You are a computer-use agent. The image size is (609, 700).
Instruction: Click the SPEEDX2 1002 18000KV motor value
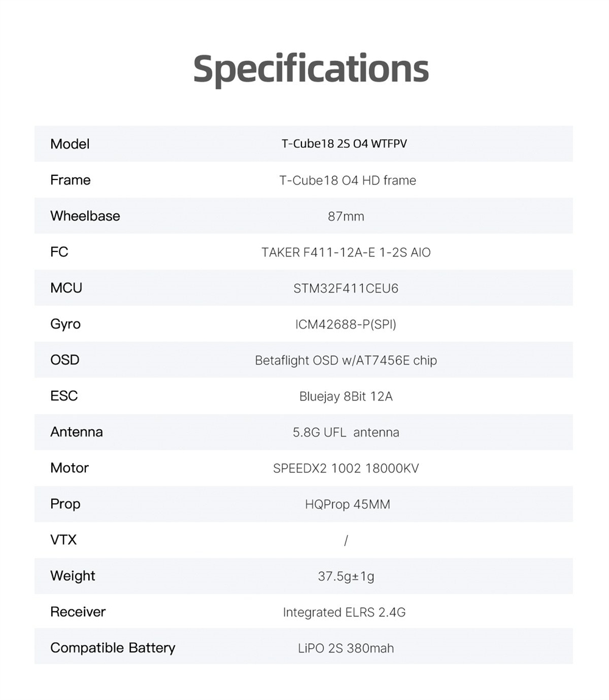(345, 468)
